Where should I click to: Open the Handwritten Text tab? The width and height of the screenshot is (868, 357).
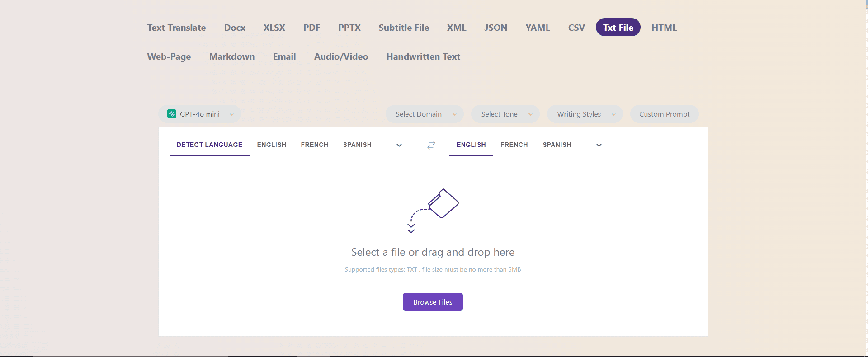pyautogui.click(x=423, y=56)
